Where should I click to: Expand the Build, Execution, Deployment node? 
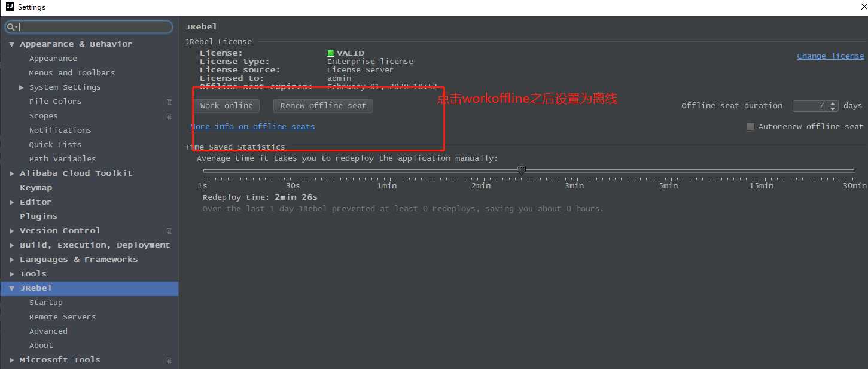12,245
